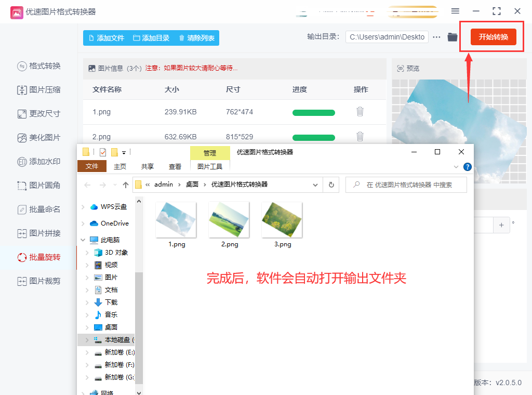This screenshot has width=532, height=395.
Task: Expand 本地磁盘 drive node
Action: [87, 340]
